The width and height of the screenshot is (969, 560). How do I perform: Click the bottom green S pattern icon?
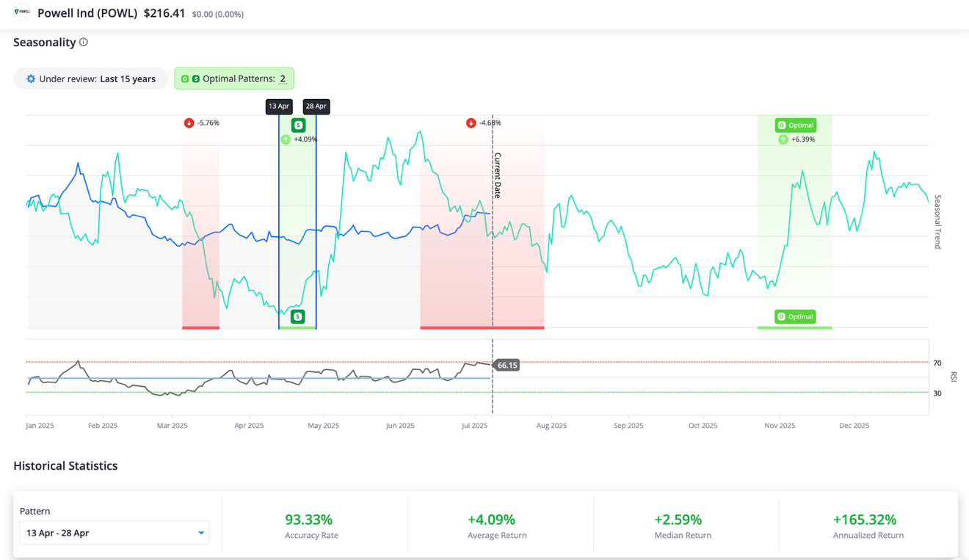[297, 316]
